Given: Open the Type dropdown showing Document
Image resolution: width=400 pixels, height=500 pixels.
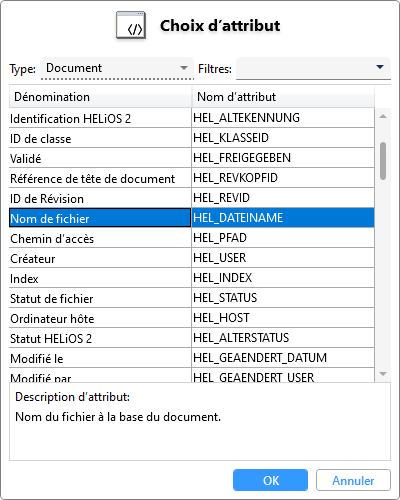Looking at the screenshot, I should [117, 68].
